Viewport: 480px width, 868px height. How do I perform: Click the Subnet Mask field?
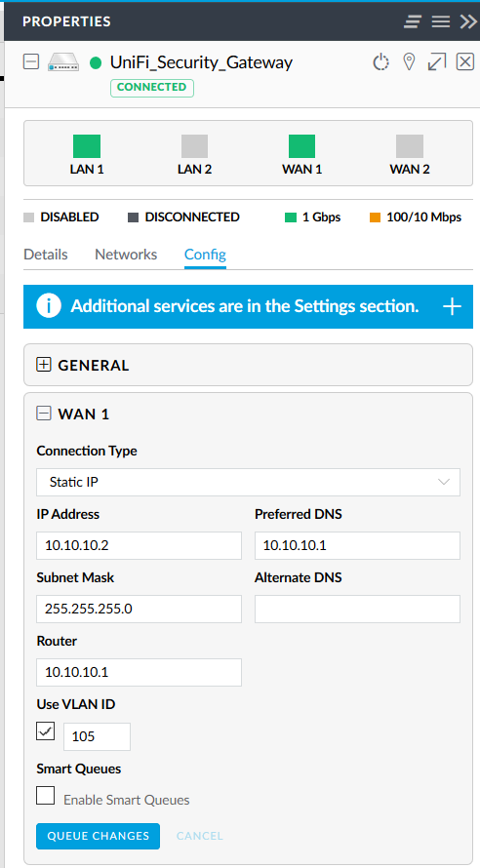click(139, 609)
